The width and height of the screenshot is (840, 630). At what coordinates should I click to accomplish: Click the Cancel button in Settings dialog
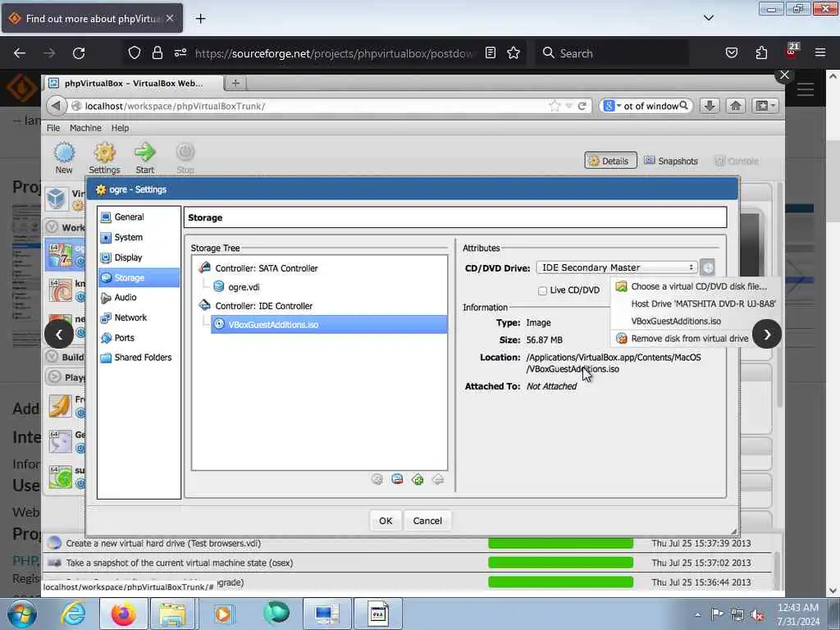coord(427,521)
